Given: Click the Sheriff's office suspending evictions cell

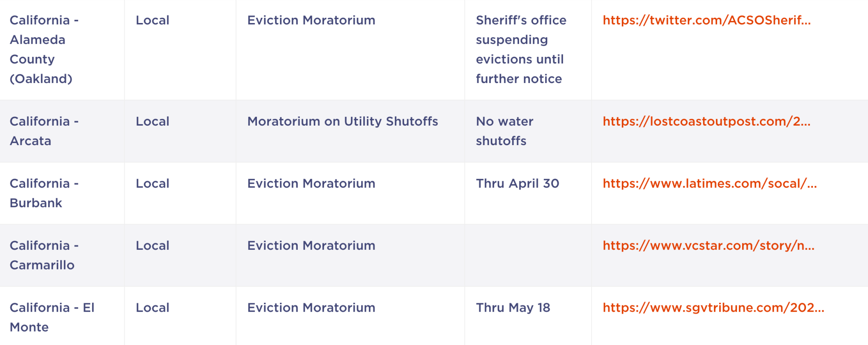Looking at the screenshot, I should pos(528,50).
